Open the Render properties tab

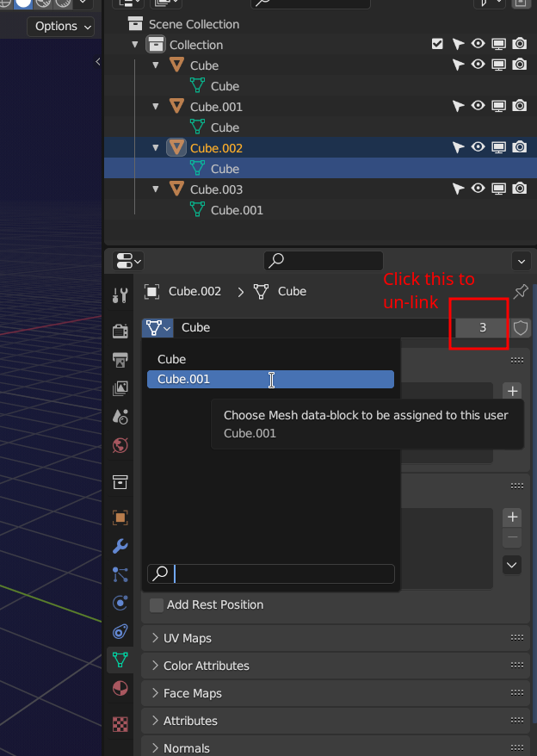[120, 332]
